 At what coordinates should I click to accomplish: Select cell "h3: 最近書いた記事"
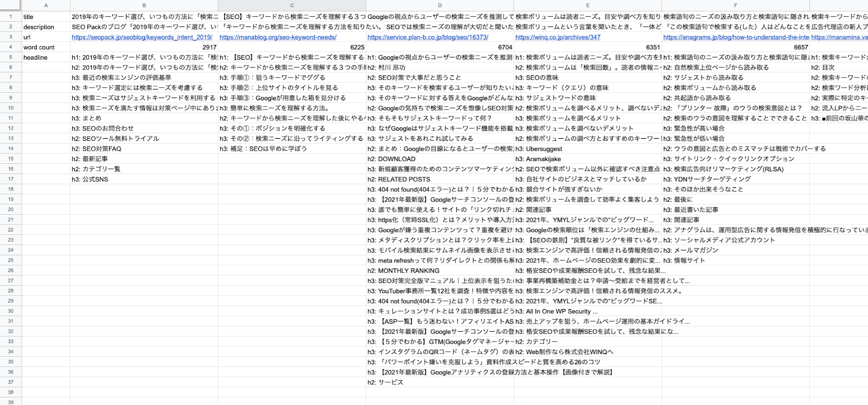tap(736, 209)
